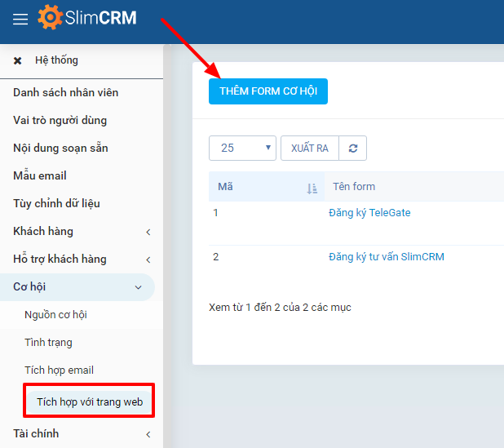Viewport: 504px width, 448px height.
Task: Sort by the Mã column sort icon
Action: tap(312, 189)
